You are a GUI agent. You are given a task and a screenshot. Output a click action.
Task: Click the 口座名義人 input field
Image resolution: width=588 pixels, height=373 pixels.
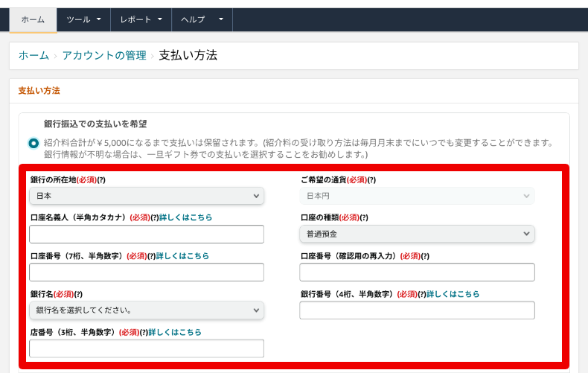click(x=147, y=235)
